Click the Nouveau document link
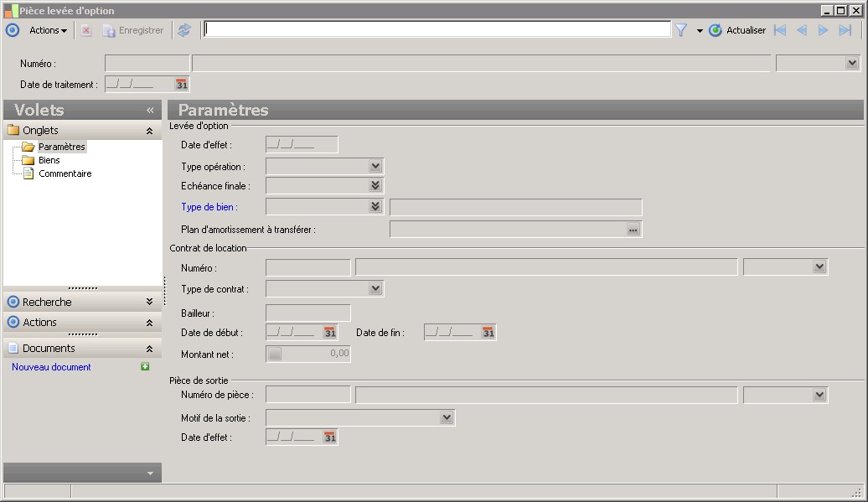This screenshot has width=868, height=502. [x=51, y=367]
